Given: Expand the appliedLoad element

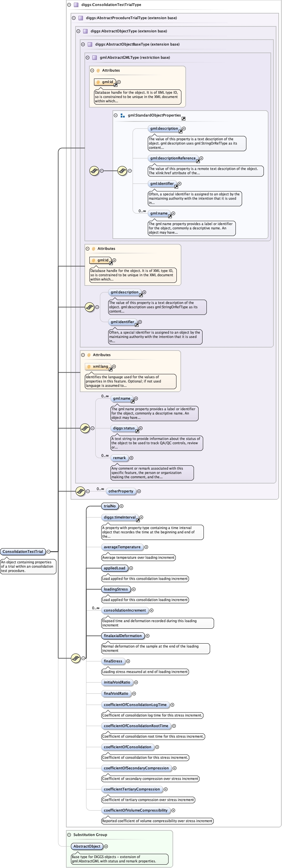Looking at the screenshot, I should (x=131, y=568).
